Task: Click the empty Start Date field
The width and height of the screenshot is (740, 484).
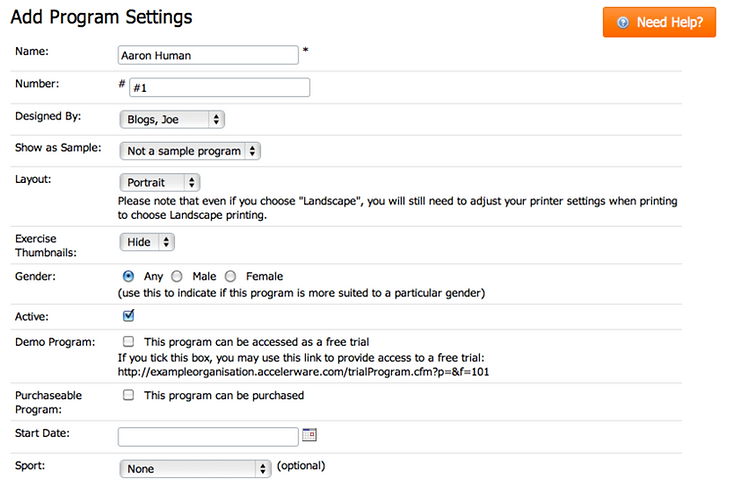Action: (208, 436)
